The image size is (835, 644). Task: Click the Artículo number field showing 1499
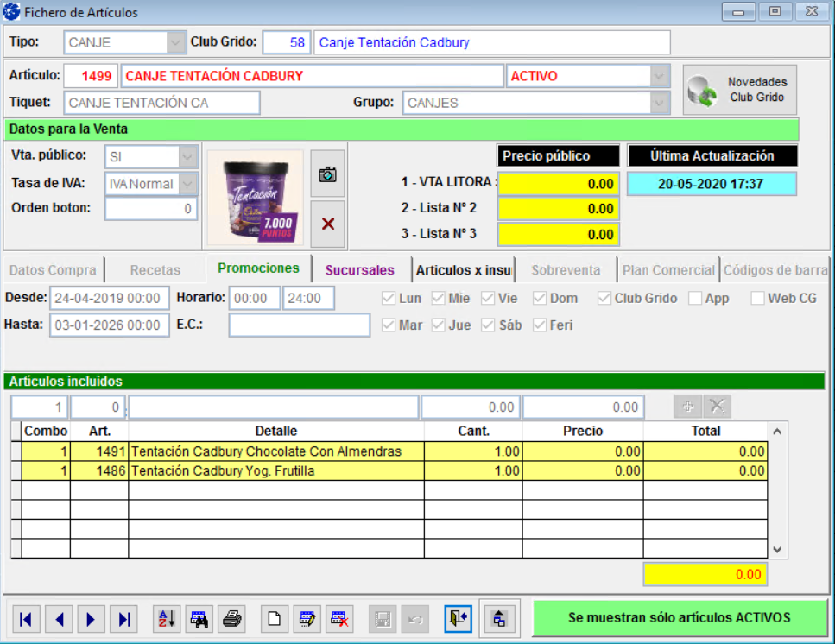pos(91,76)
